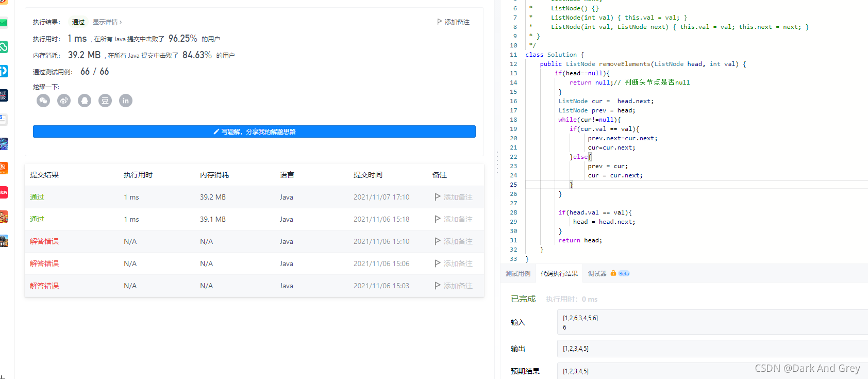Open the 通过 submission from 15:18
The height and width of the screenshot is (379, 868).
(x=37, y=219)
